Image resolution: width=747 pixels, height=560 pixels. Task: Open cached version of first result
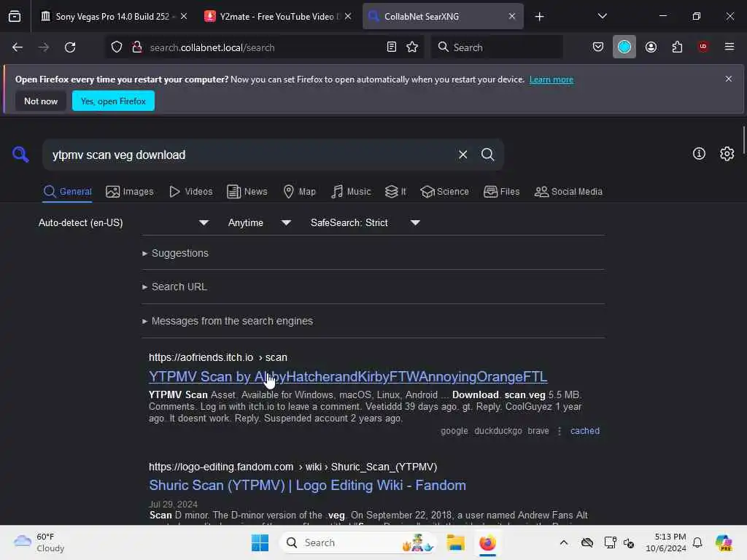coord(585,431)
